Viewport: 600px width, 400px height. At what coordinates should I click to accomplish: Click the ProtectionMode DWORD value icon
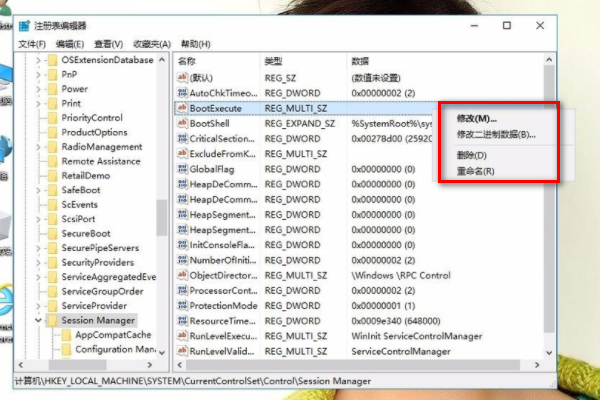pyautogui.click(x=182, y=305)
